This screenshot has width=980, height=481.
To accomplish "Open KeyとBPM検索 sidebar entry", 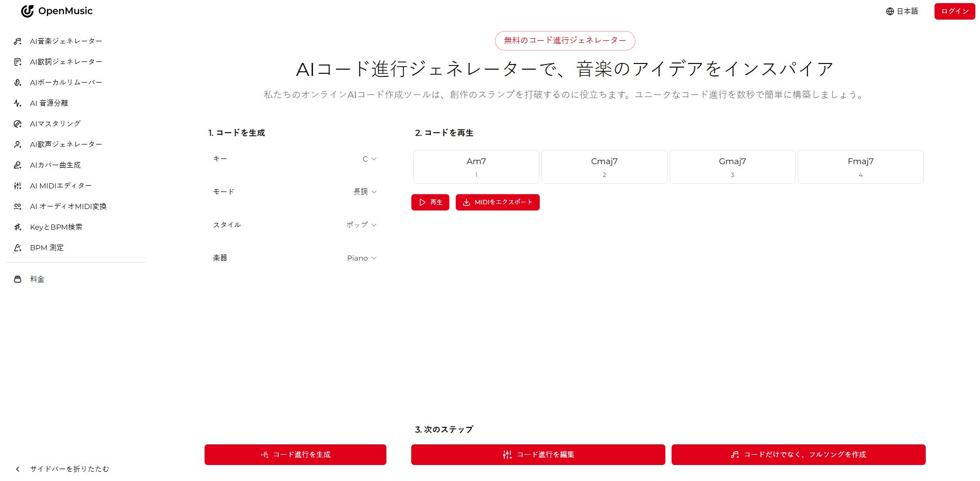I will 56,227.
